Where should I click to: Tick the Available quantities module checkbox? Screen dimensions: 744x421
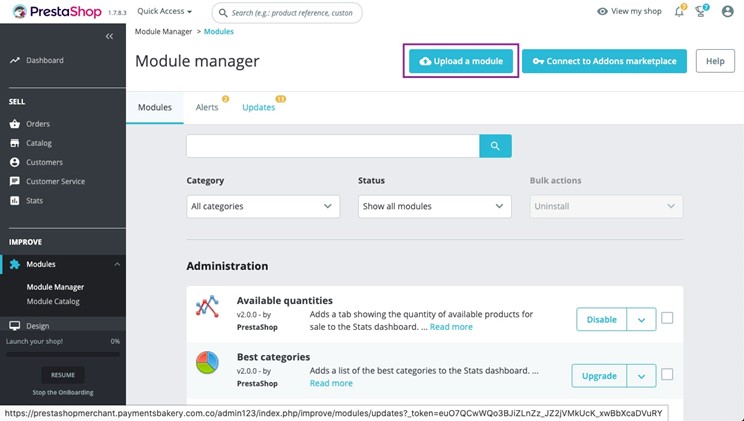pos(667,318)
